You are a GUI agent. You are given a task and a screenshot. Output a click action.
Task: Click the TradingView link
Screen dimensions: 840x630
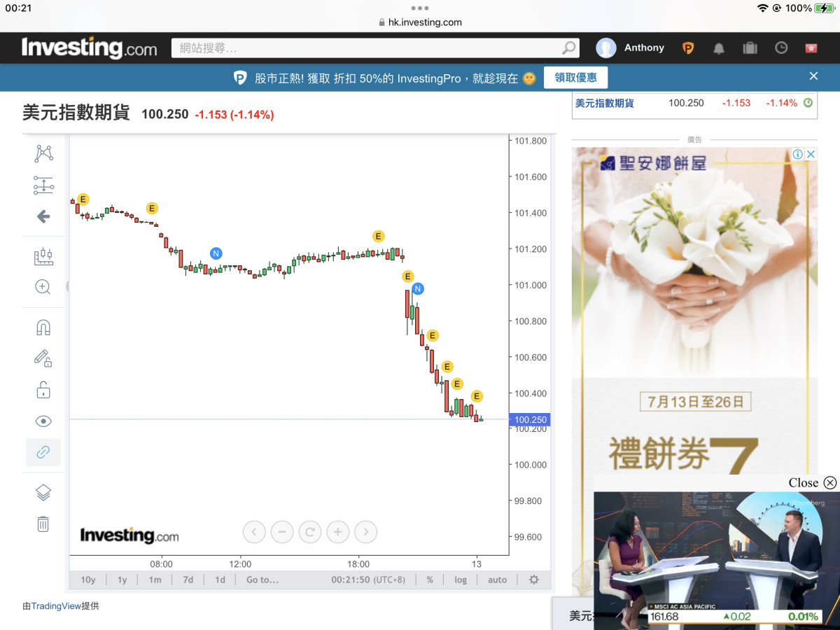(57, 606)
